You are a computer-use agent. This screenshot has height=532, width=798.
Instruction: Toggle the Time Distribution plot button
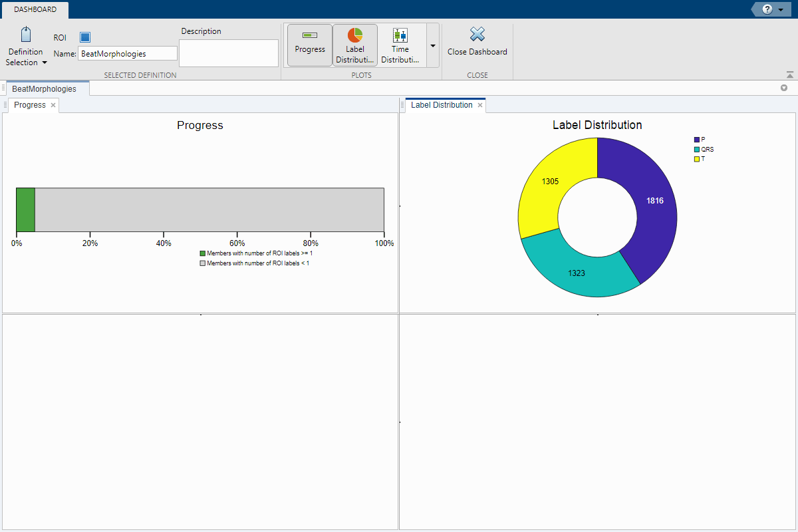point(400,45)
